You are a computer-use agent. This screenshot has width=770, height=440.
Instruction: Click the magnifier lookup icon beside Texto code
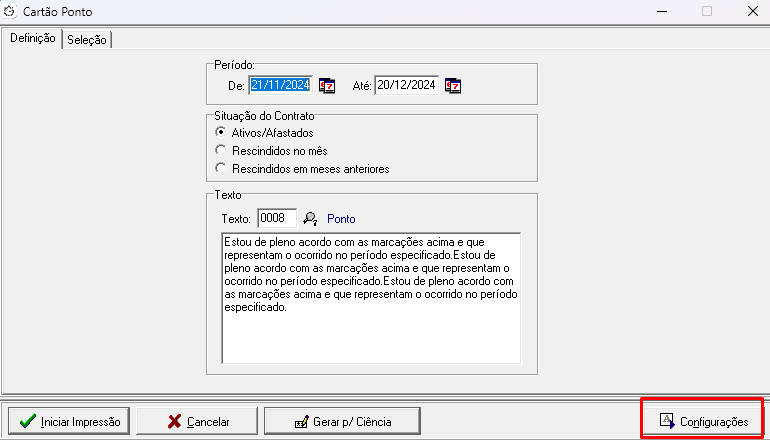pos(310,219)
